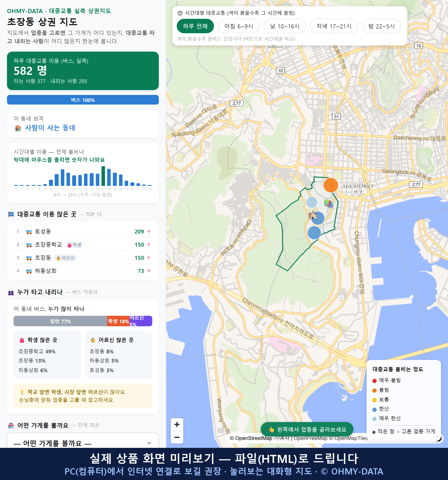448x480 pixels.
Task: Click the bus icon in 초장중학교 row
Action: (29, 245)
